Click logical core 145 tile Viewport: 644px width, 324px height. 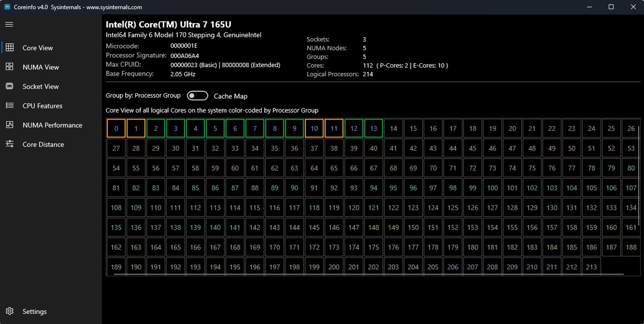pos(314,228)
